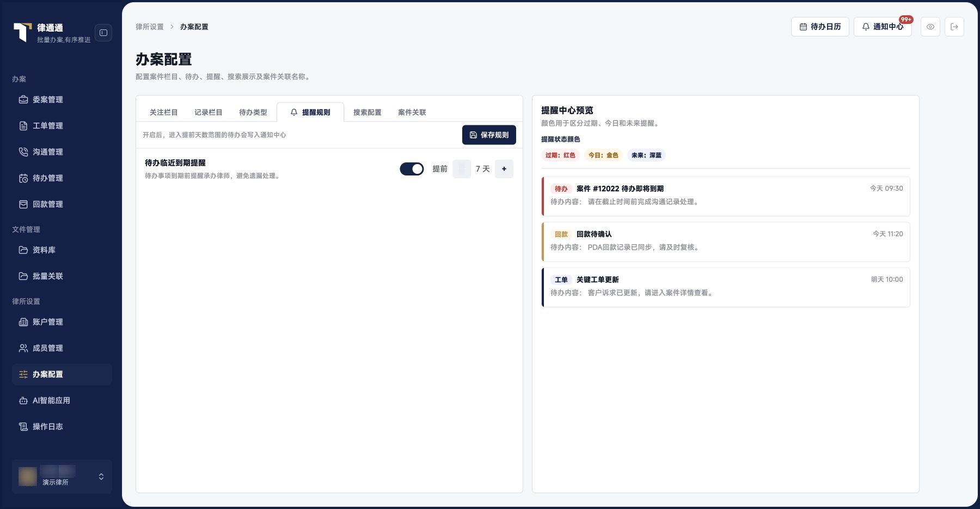Collapse the sidebar with the panel icon
The width and height of the screenshot is (980, 509).
[103, 33]
